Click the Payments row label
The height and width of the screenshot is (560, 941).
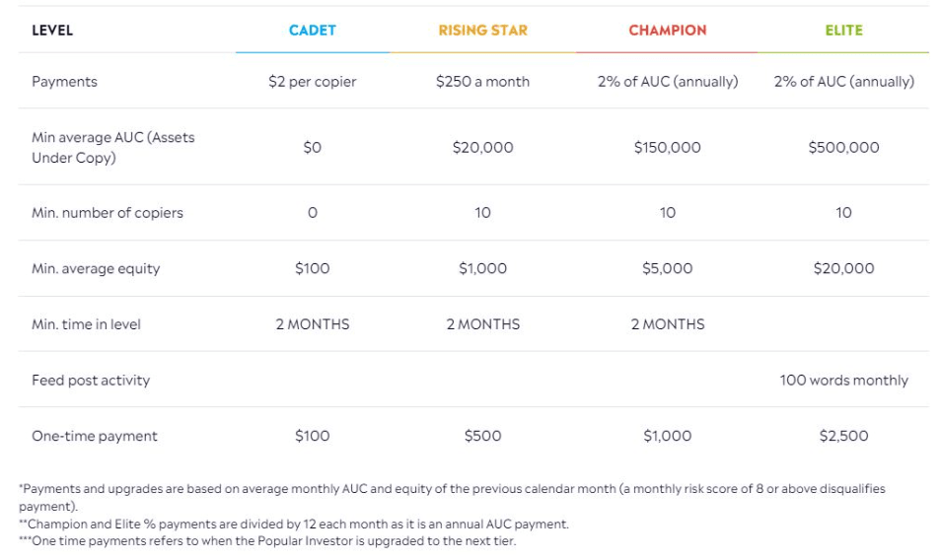pos(64,82)
